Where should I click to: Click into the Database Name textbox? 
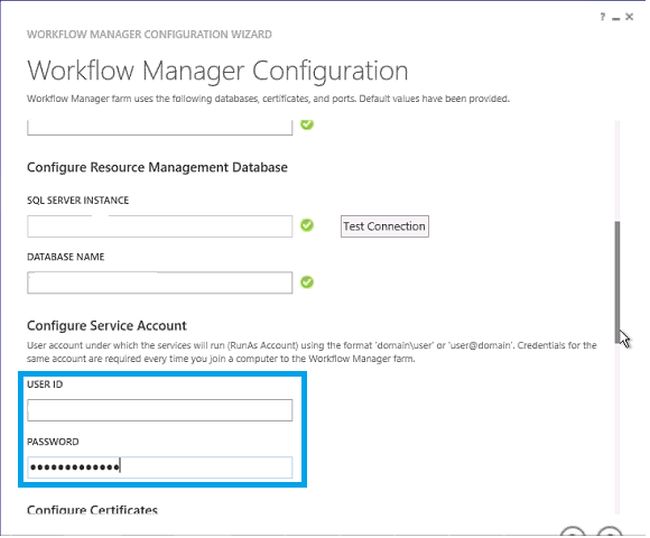(x=160, y=283)
